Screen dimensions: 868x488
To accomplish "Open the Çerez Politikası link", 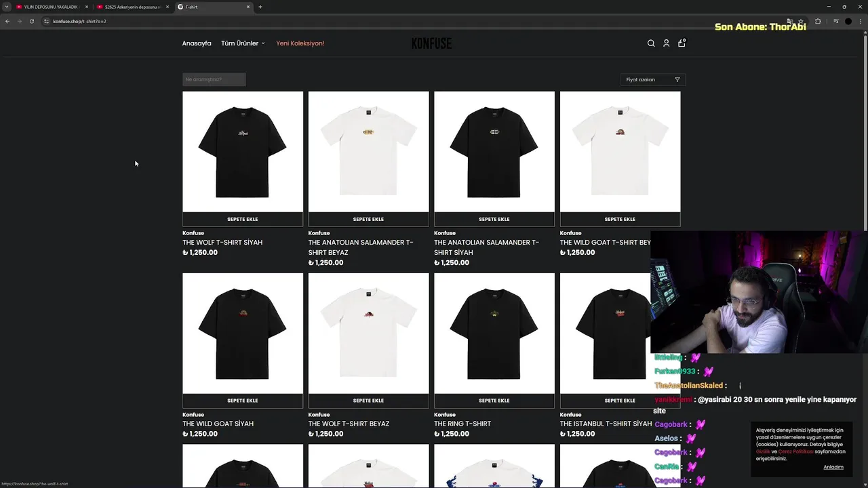I will click(795, 451).
